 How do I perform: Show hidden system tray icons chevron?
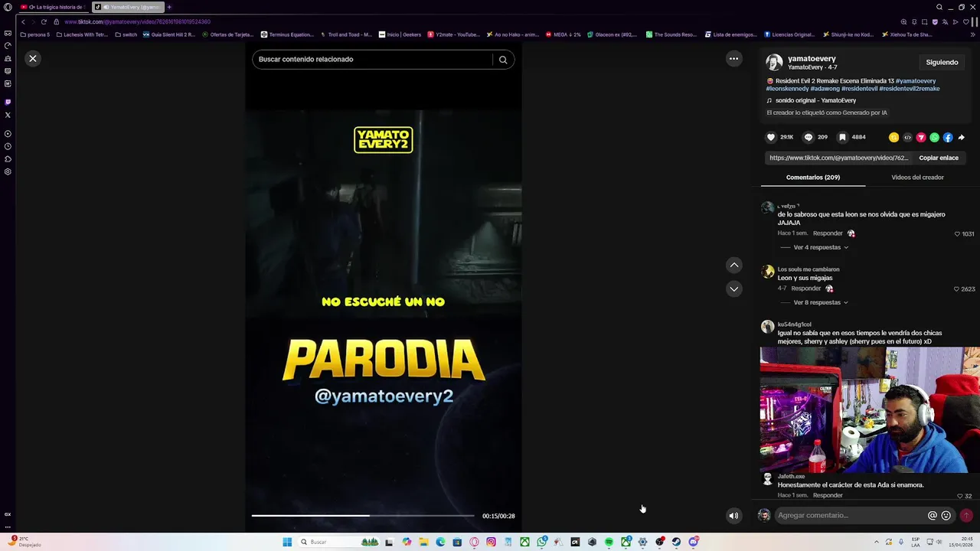tap(877, 542)
